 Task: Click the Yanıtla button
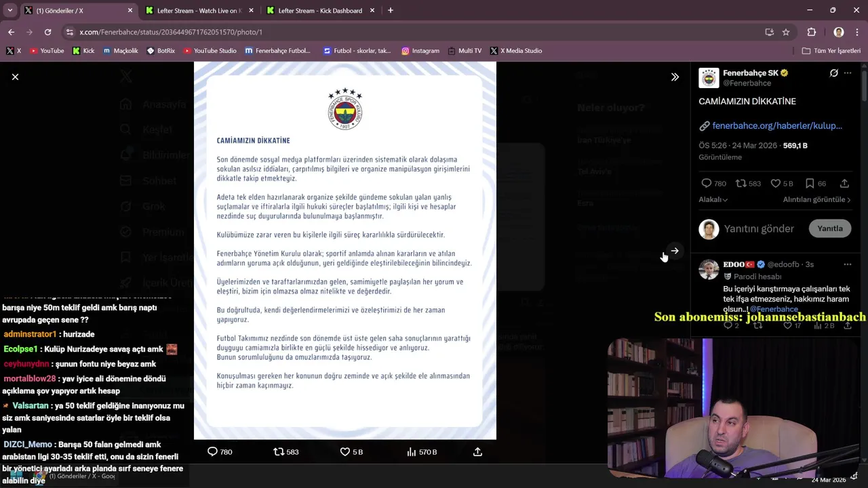[830, 228]
